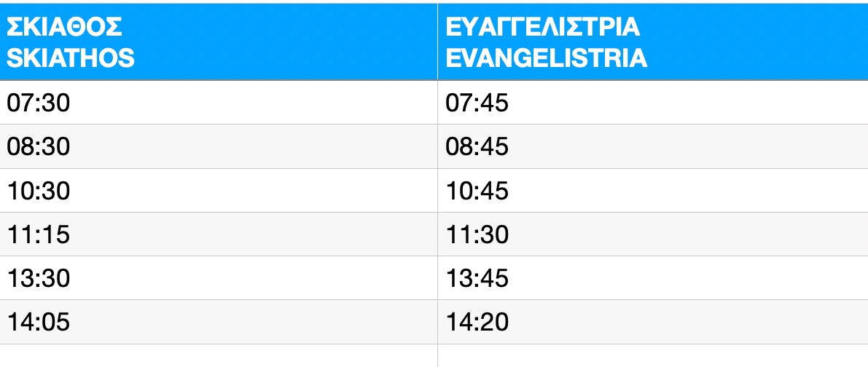The height and width of the screenshot is (367, 868).
Task: Click the 13:45 Evangelistria time cell
Action: (x=653, y=278)
